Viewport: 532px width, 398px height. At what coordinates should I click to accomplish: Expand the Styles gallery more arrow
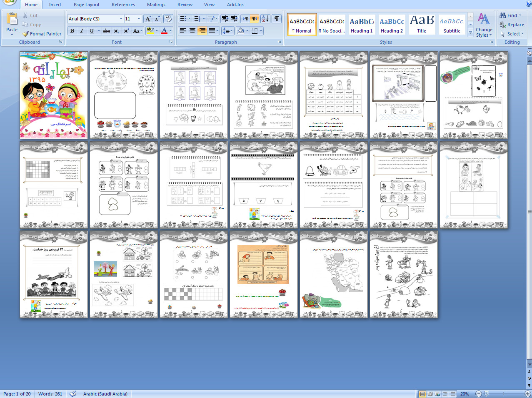(470, 33)
